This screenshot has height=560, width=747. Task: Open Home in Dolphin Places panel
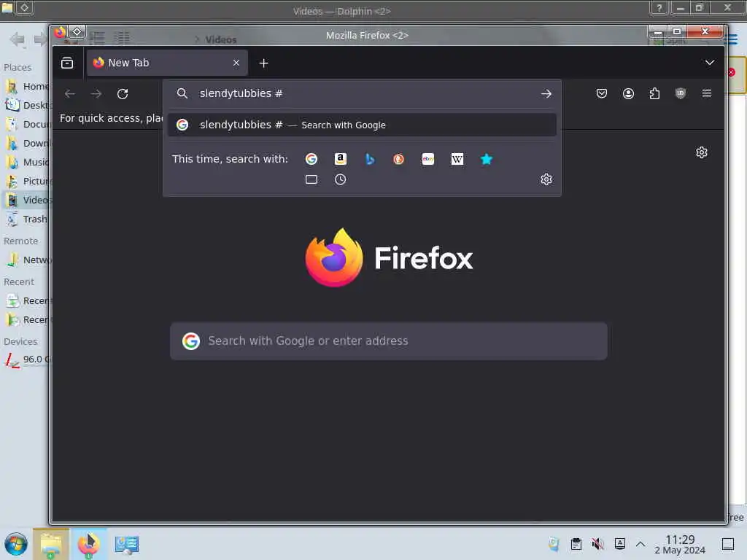tap(28, 86)
